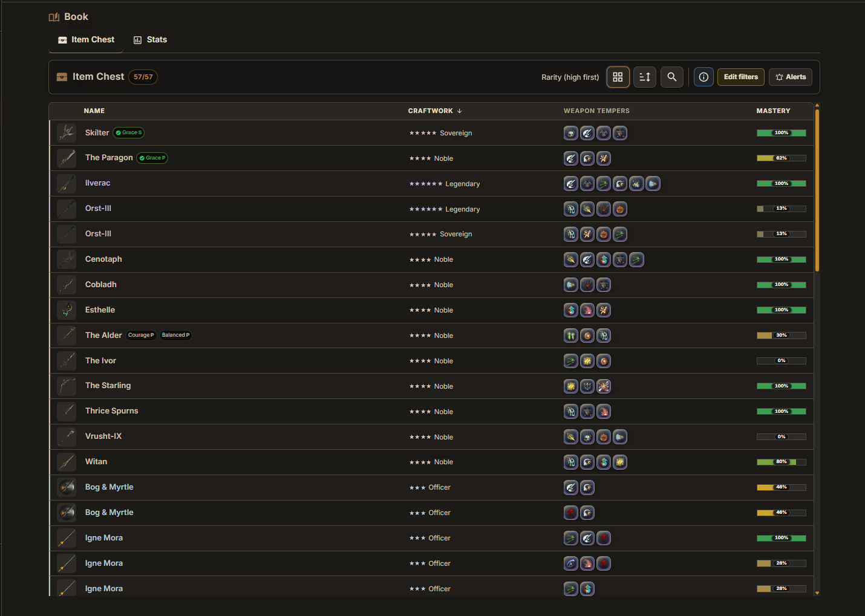Click the last temper icon in Vrusht-IX row

620,437
